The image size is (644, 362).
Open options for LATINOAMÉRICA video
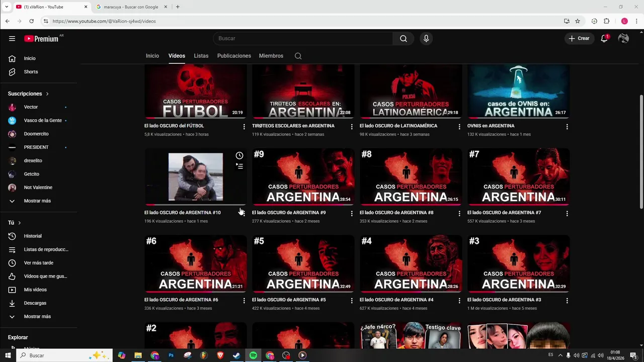coord(459,127)
